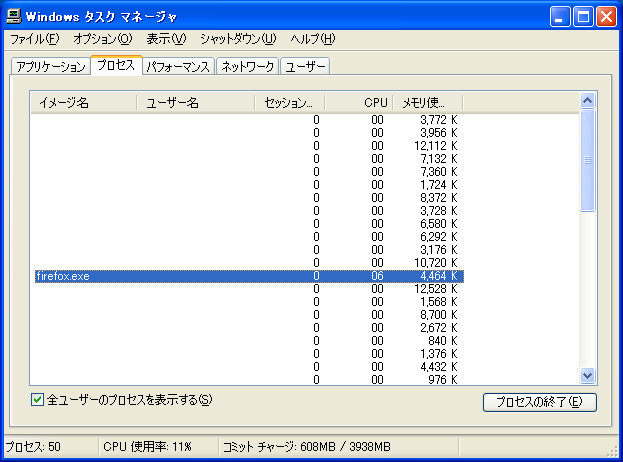
Task: Click the プロセスの終了(E) button
Action: click(540, 402)
